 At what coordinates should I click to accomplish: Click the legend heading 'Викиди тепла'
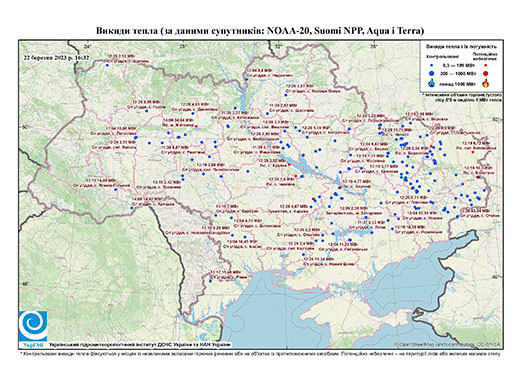coord(461,46)
